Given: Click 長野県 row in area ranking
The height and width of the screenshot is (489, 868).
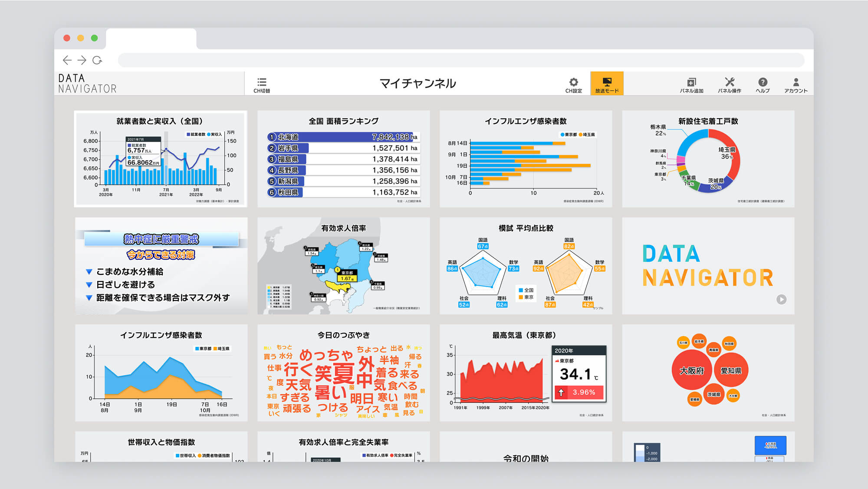Looking at the screenshot, I should tap(343, 170).
